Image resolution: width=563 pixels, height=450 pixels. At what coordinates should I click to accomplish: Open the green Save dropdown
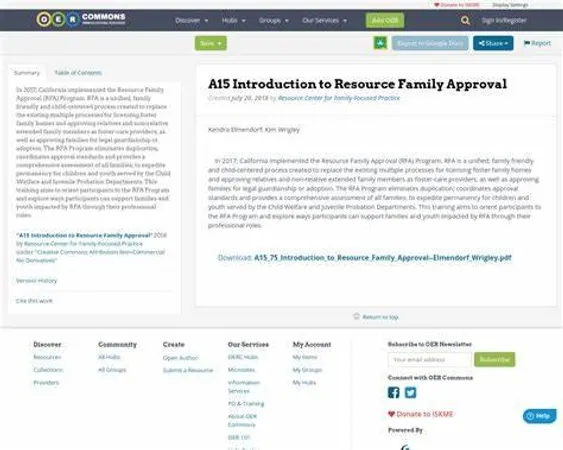click(x=211, y=43)
